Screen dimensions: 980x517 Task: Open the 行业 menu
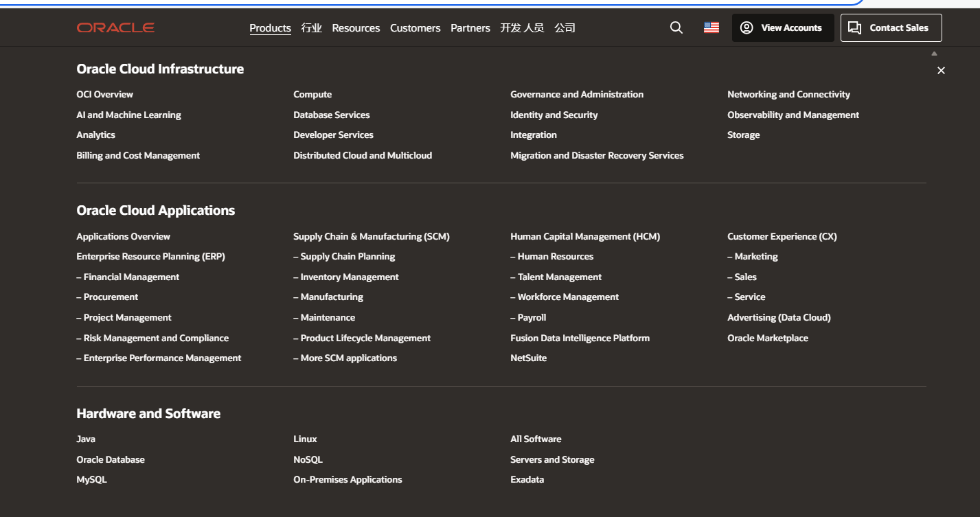[x=312, y=28]
